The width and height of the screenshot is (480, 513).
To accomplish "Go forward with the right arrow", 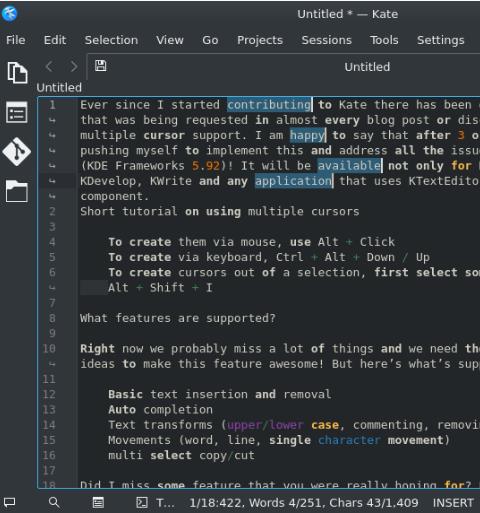I will pos(74,66).
